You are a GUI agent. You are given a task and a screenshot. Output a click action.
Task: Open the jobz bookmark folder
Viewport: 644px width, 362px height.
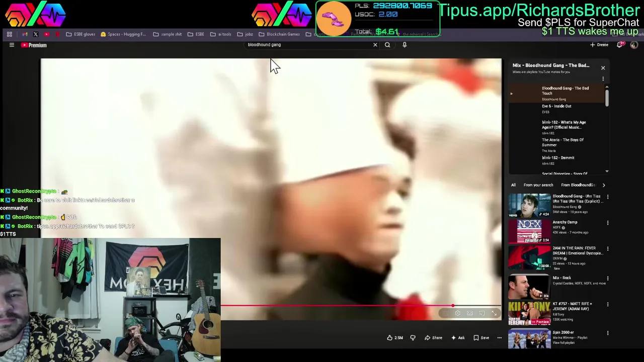(x=245, y=34)
